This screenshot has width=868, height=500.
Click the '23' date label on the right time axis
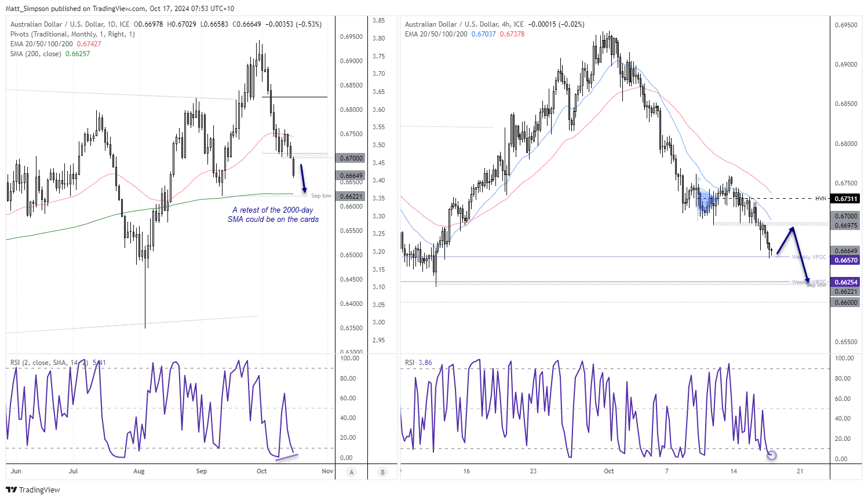click(x=533, y=471)
